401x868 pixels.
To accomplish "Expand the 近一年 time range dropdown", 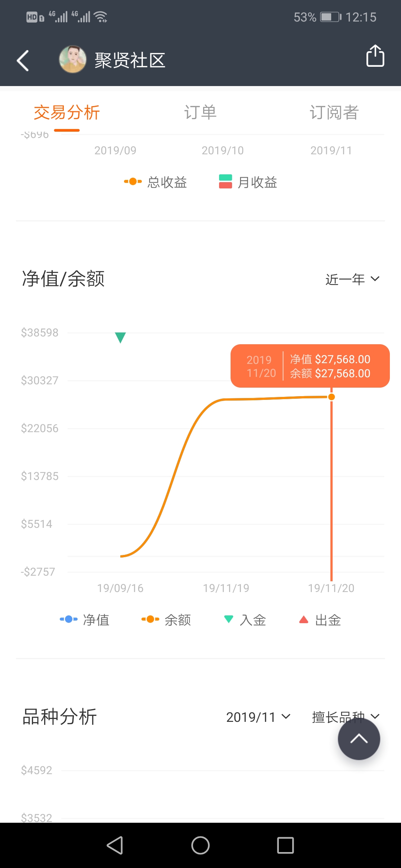I will pyautogui.click(x=353, y=279).
